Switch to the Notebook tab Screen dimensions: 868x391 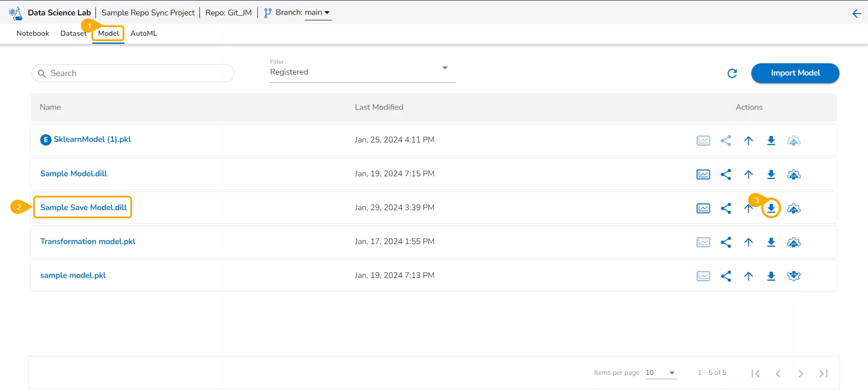click(x=33, y=33)
